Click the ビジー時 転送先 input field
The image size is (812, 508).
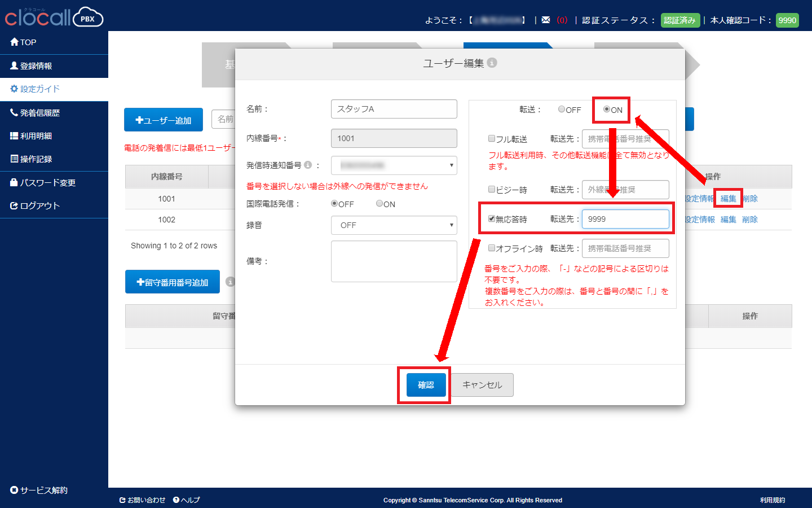click(625, 190)
